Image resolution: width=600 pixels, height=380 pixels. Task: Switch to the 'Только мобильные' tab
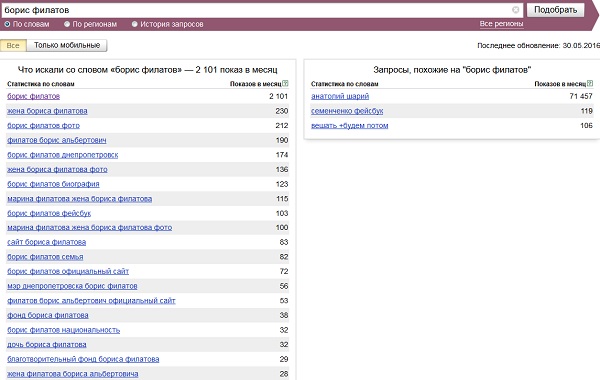tap(67, 46)
